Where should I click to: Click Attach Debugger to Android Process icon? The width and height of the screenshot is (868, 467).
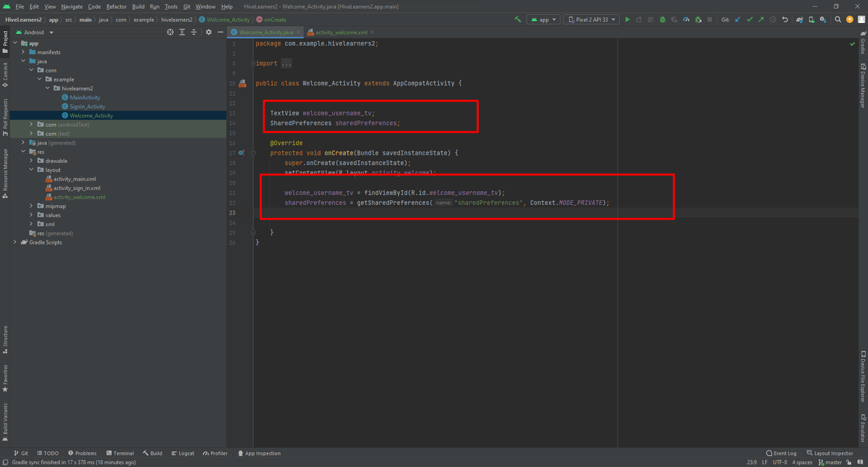click(698, 20)
